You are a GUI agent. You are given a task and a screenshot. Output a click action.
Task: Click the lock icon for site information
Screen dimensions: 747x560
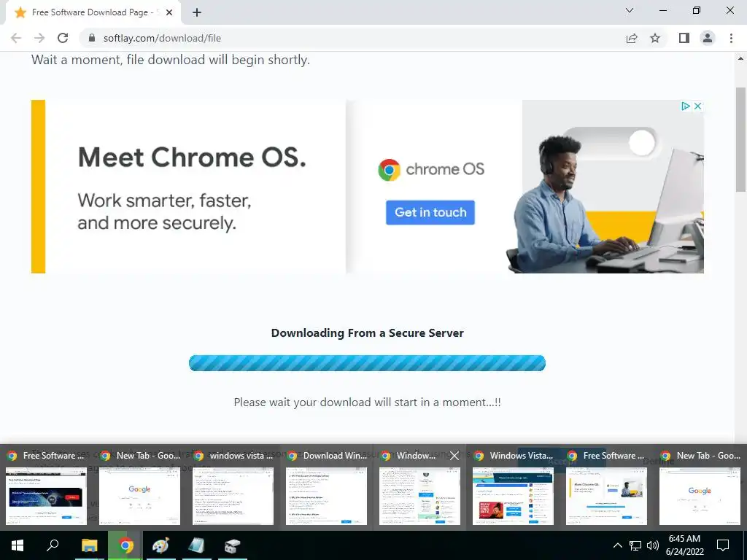point(92,38)
